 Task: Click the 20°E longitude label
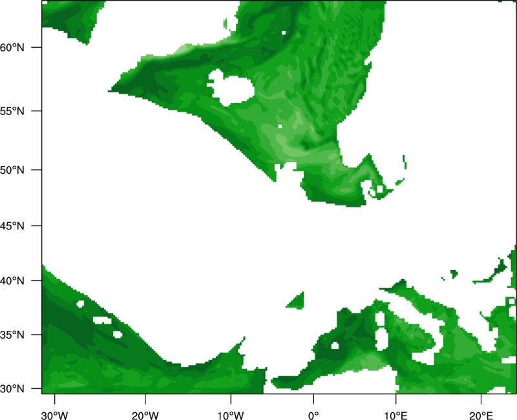[x=481, y=415]
